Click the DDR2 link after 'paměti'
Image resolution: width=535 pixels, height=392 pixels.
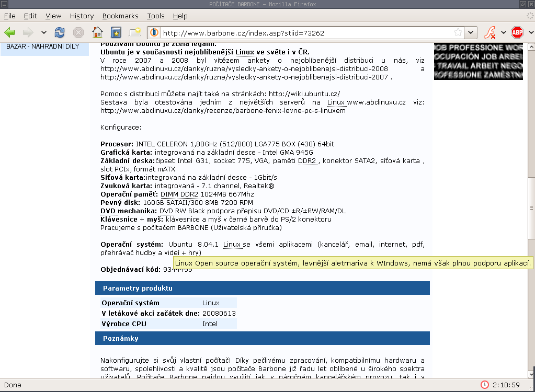307,161
